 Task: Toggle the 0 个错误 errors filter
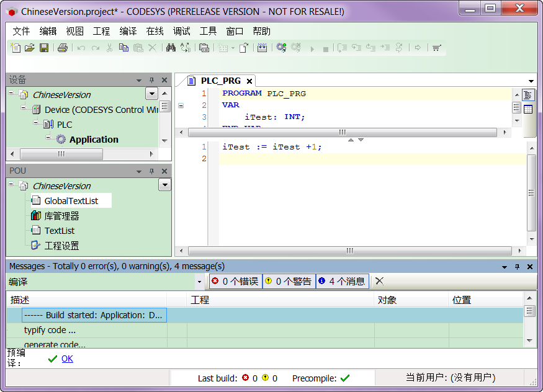(x=235, y=282)
